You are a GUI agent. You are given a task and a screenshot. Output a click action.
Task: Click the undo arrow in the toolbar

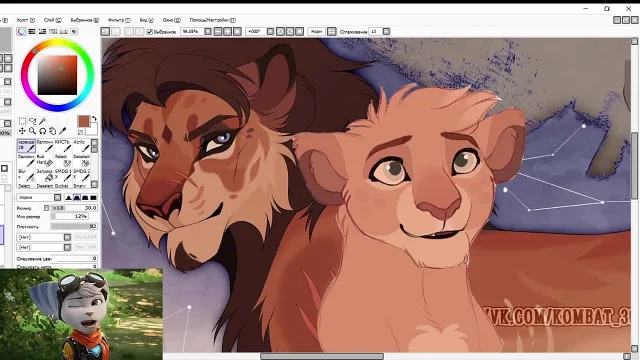click(105, 31)
